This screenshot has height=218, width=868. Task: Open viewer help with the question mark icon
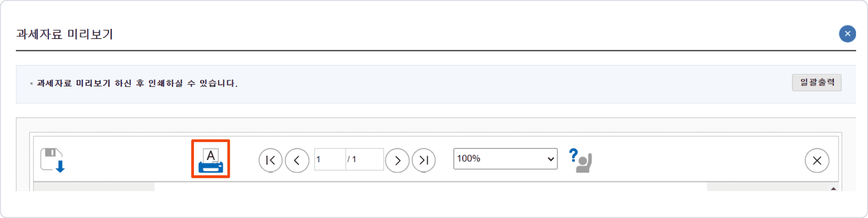(580, 160)
